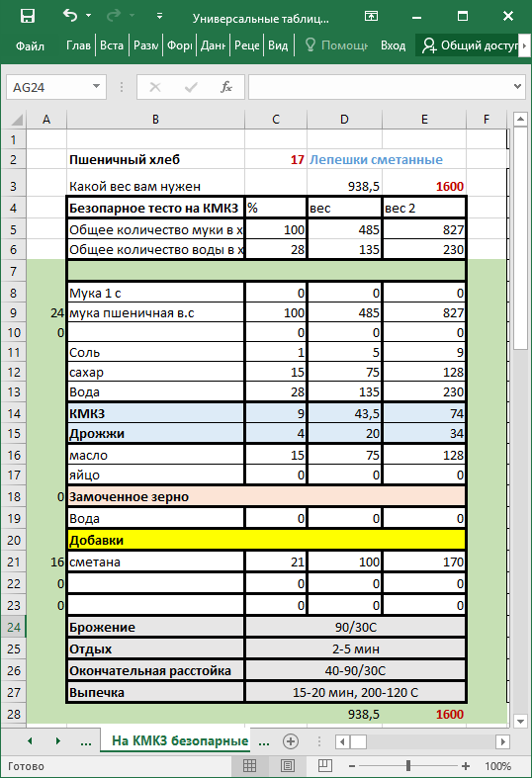Zoom out with the minus button
This screenshot has width=532, height=778.
(x=352, y=766)
